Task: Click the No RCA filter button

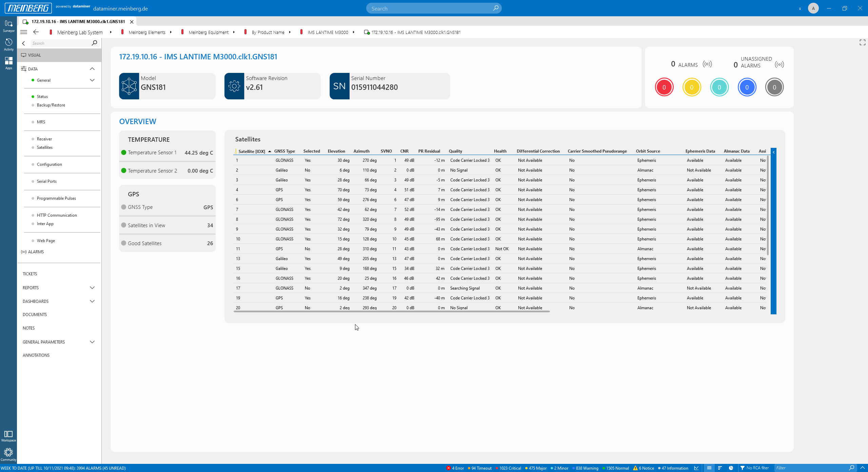Action: 754,468
